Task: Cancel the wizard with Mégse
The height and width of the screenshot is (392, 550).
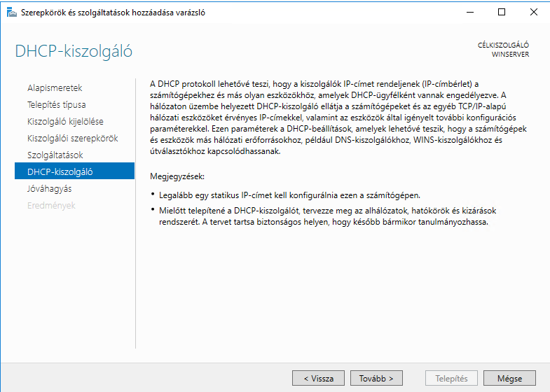Action: [509, 379]
